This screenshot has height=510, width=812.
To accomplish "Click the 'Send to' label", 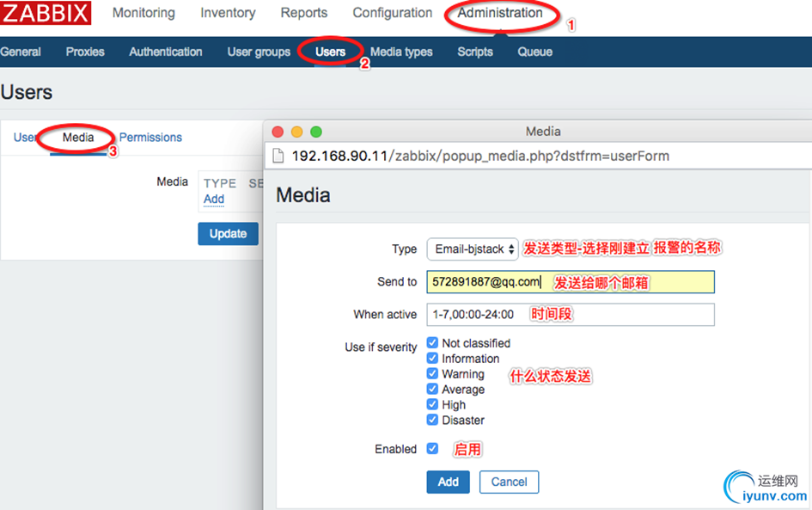I will tap(397, 281).
